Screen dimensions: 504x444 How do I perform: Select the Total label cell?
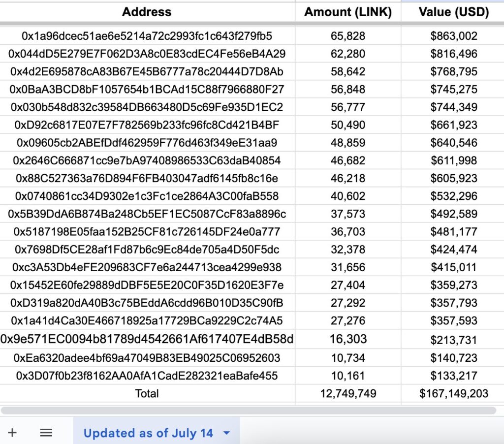click(x=147, y=393)
